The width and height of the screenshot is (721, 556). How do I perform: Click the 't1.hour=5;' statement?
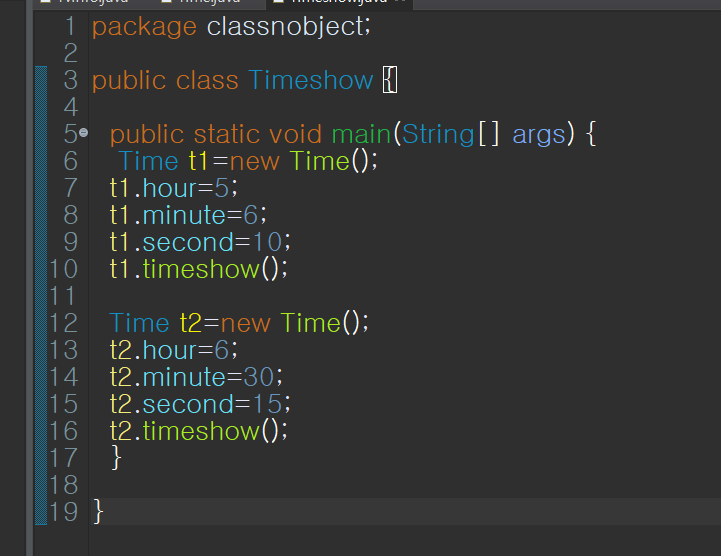point(174,188)
